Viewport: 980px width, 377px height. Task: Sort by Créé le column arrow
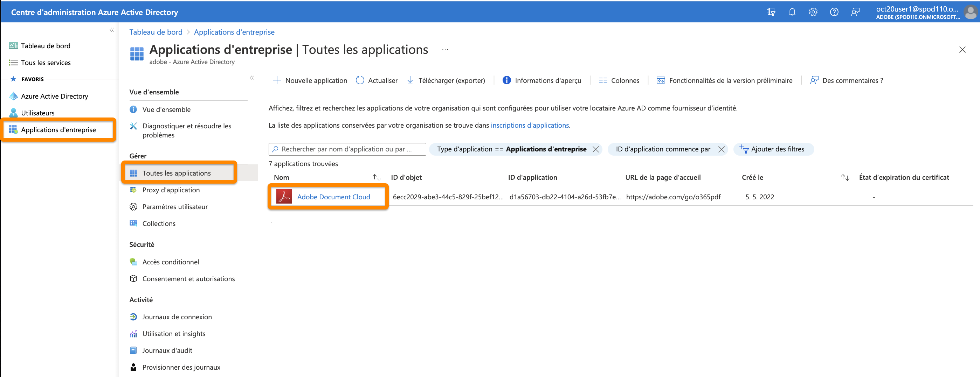tap(845, 177)
